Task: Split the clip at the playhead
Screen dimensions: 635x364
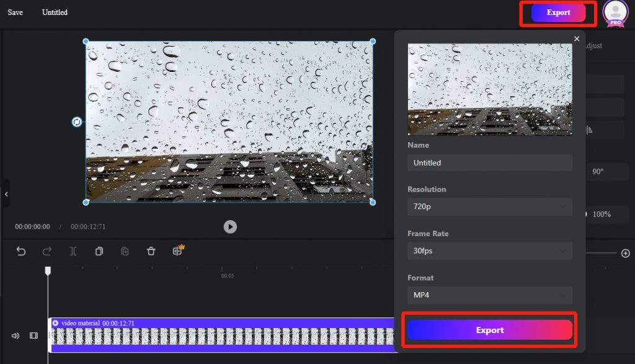Action: tap(73, 251)
